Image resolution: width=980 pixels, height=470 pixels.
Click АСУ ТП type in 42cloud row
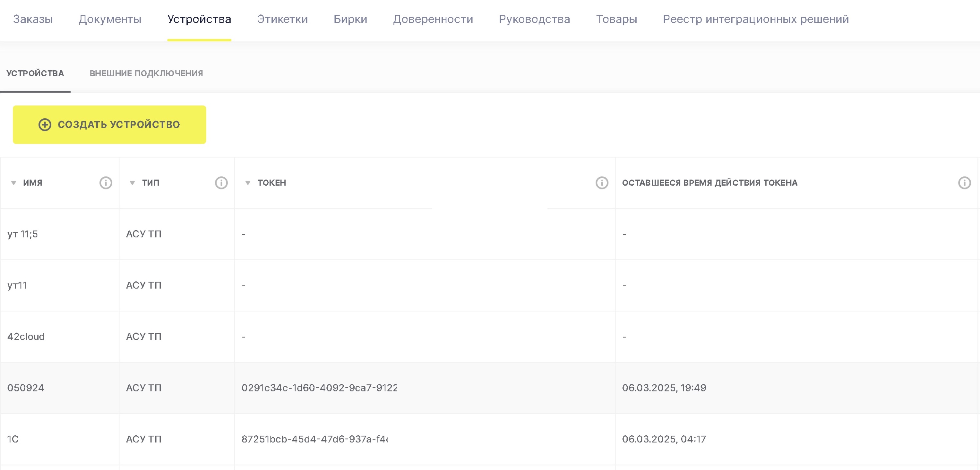[144, 337]
